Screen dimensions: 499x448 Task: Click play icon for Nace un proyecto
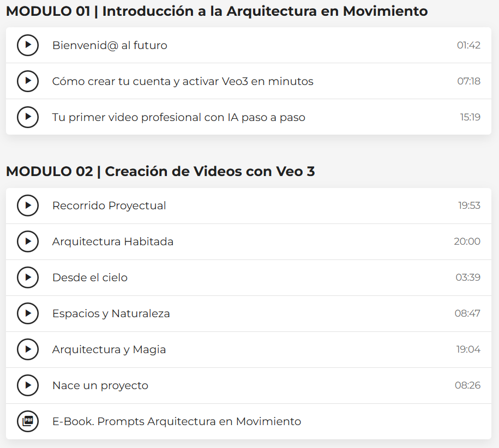click(x=28, y=385)
